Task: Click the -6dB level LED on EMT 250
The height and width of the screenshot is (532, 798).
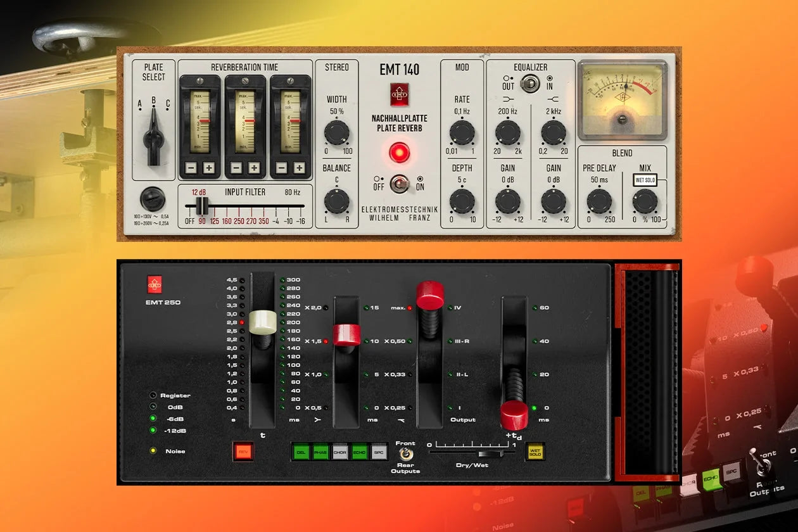Action: 152,419
